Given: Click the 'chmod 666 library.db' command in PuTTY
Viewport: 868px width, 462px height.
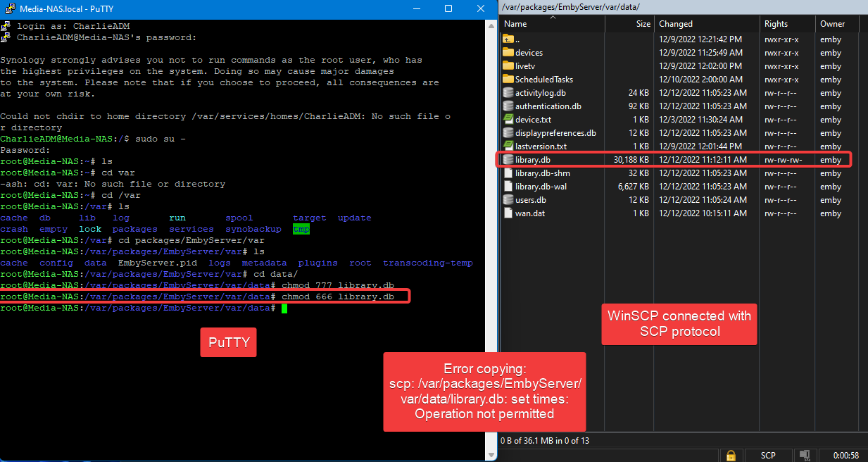Looking at the screenshot, I should point(338,297).
